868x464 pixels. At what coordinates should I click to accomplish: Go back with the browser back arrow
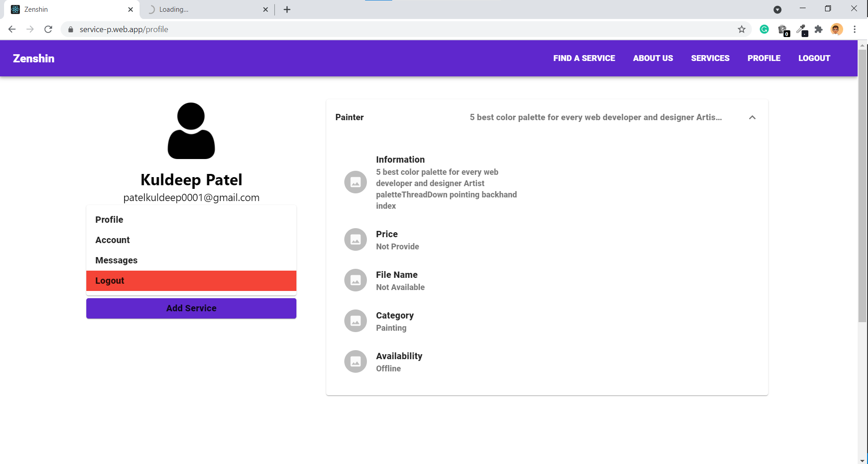(x=12, y=29)
